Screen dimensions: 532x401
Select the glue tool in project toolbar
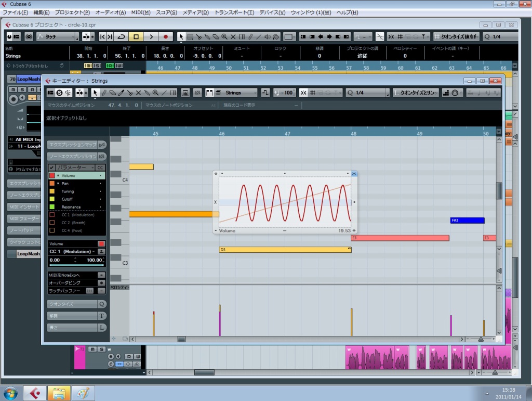click(x=207, y=37)
